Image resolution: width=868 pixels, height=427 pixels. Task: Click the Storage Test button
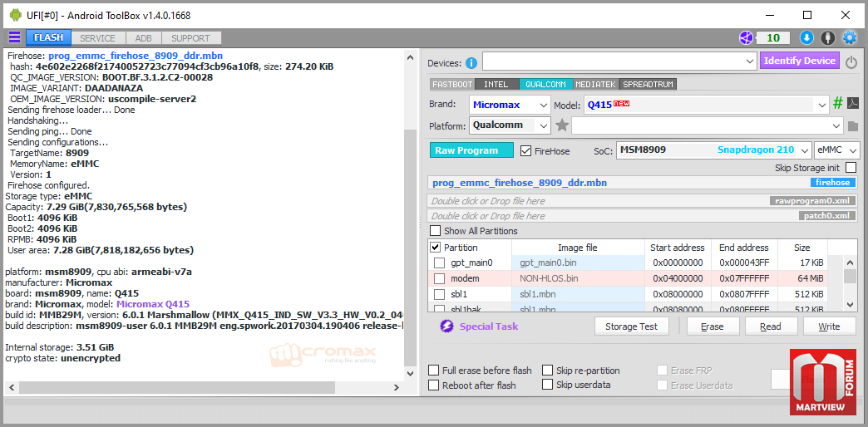click(x=632, y=326)
